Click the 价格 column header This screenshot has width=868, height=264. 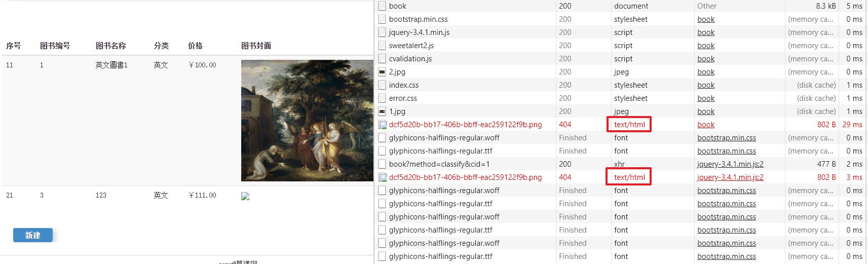(195, 46)
